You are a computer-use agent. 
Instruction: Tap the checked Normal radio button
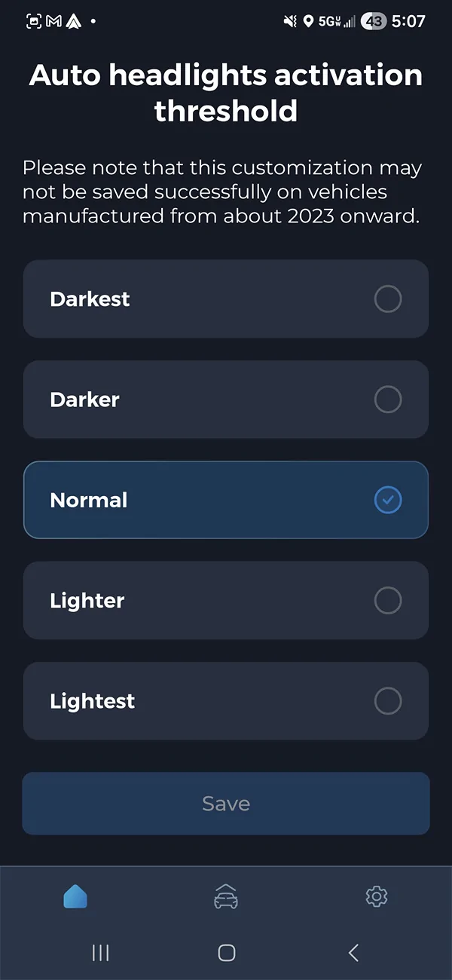coord(387,500)
